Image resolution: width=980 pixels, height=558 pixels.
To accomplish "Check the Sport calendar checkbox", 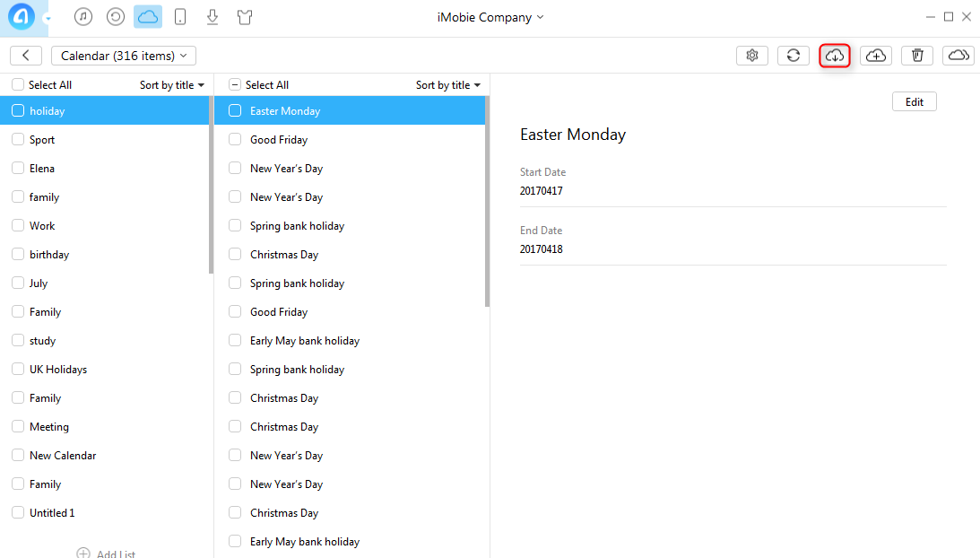I will pyautogui.click(x=18, y=139).
